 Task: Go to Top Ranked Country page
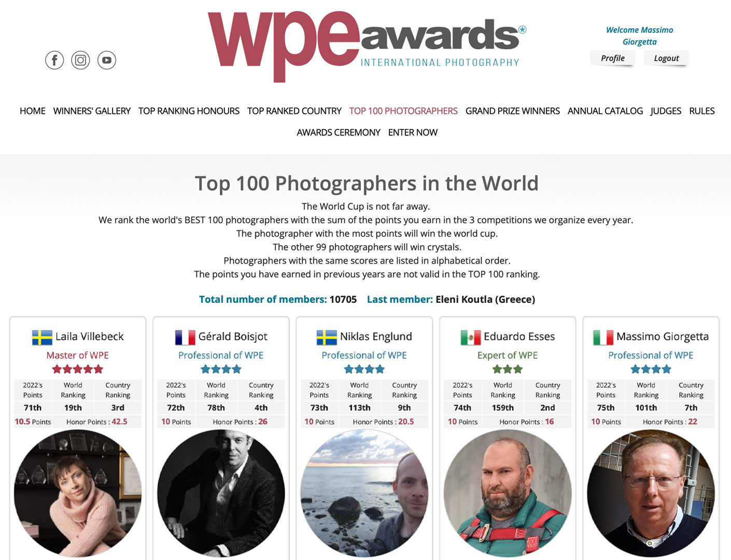coord(294,111)
